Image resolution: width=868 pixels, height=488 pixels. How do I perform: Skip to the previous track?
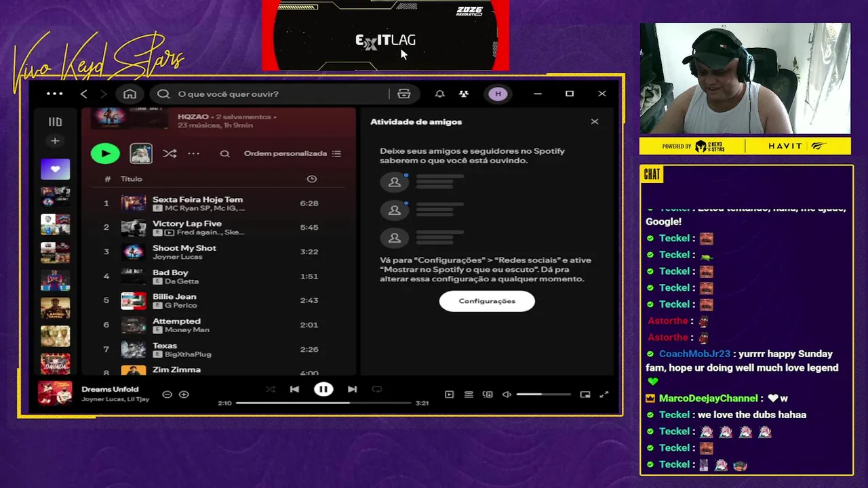[x=294, y=389]
